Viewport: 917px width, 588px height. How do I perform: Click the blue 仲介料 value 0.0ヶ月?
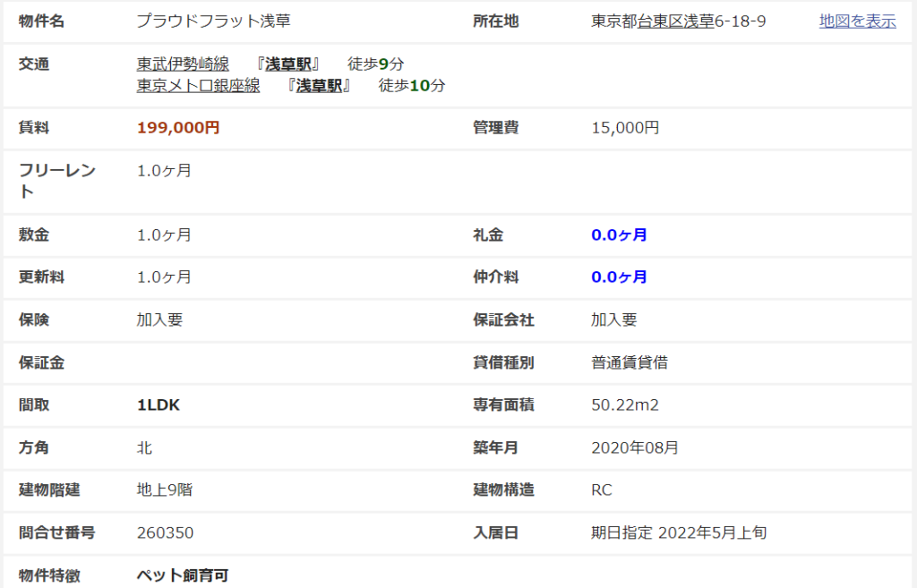point(619,277)
